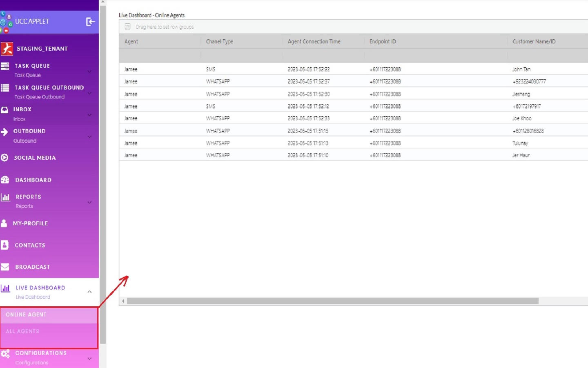Click the Chanel Type column header
The width and height of the screenshot is (588, 368).
(219, 41)
